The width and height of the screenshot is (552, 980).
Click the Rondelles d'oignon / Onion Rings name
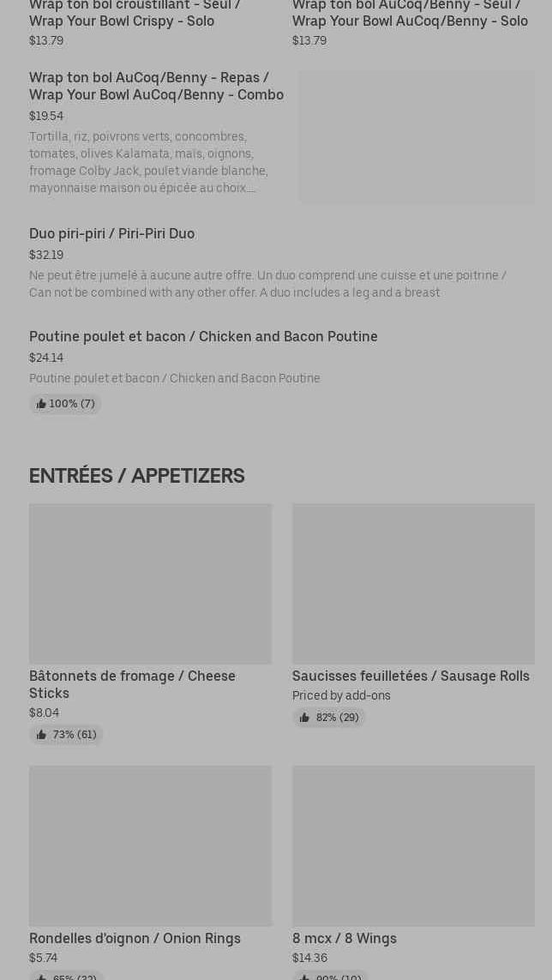point(135,938)
